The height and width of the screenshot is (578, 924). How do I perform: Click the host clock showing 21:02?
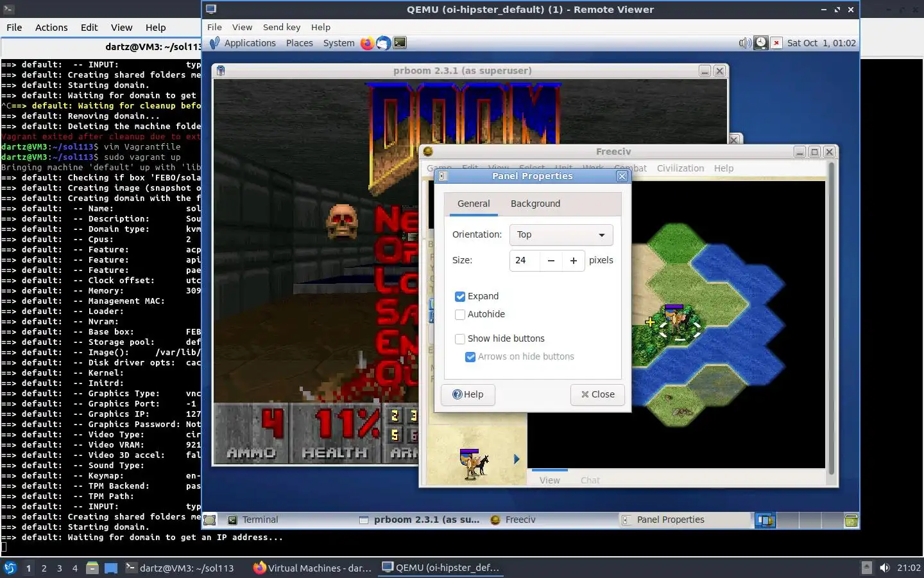(x=909, y=568)
